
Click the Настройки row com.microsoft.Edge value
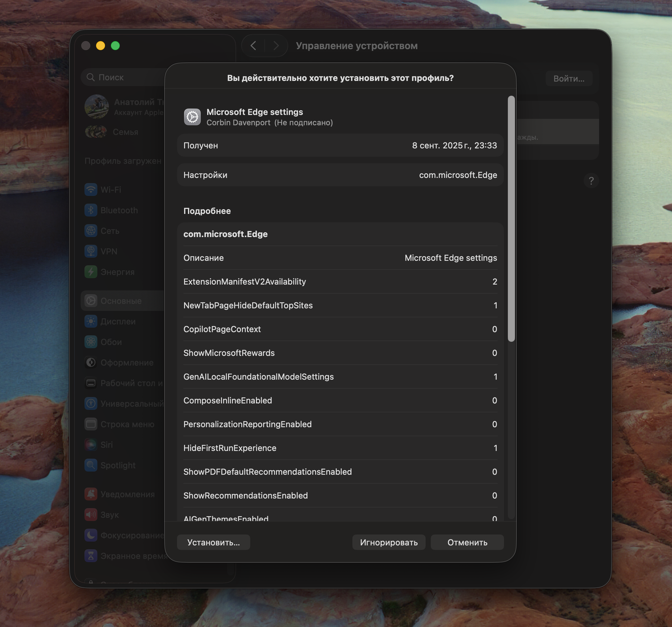(x=458, y=175)
